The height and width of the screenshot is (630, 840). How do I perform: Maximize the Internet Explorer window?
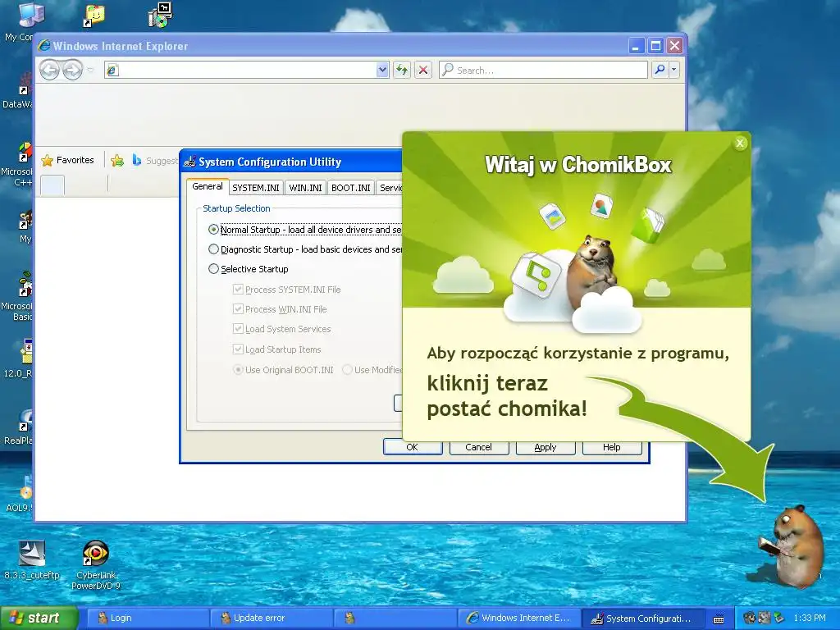pos(655,46)
